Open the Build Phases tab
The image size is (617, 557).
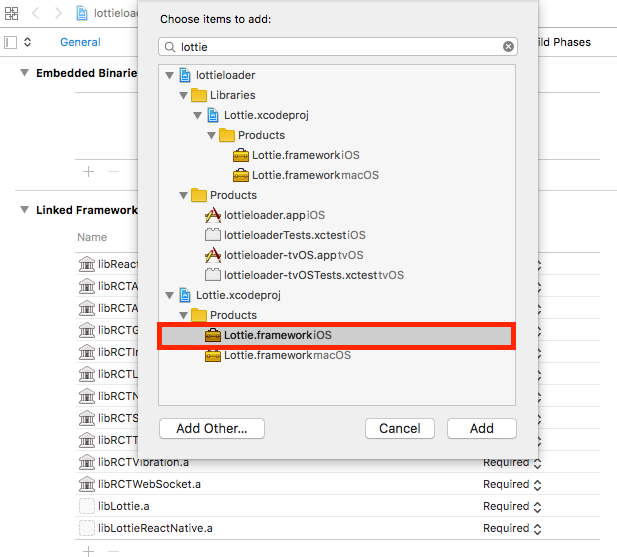tap(564, 42)
